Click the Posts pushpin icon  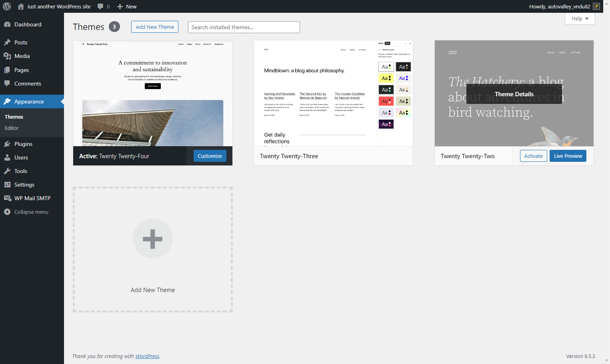7,42
